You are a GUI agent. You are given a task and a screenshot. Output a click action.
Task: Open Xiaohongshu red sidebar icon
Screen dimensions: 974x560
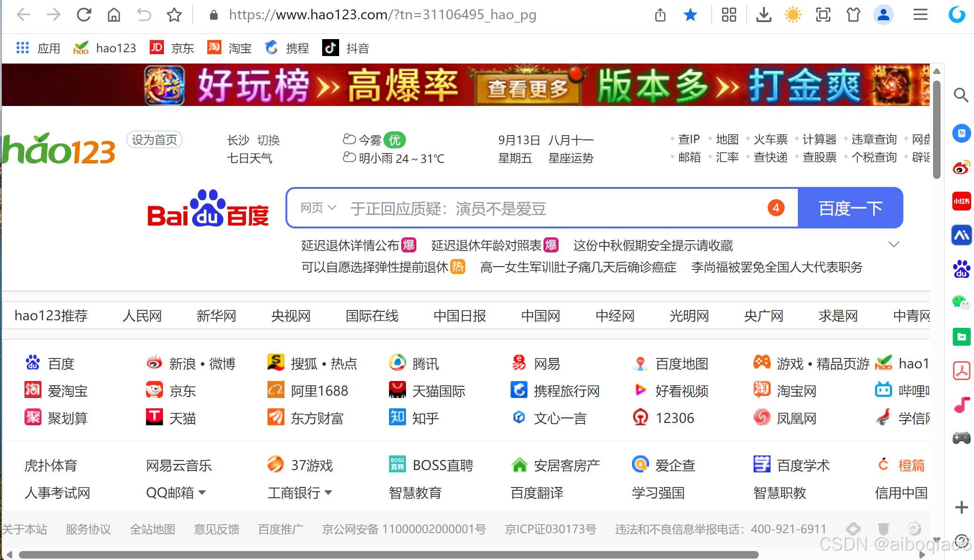click(x=961, y=201)
